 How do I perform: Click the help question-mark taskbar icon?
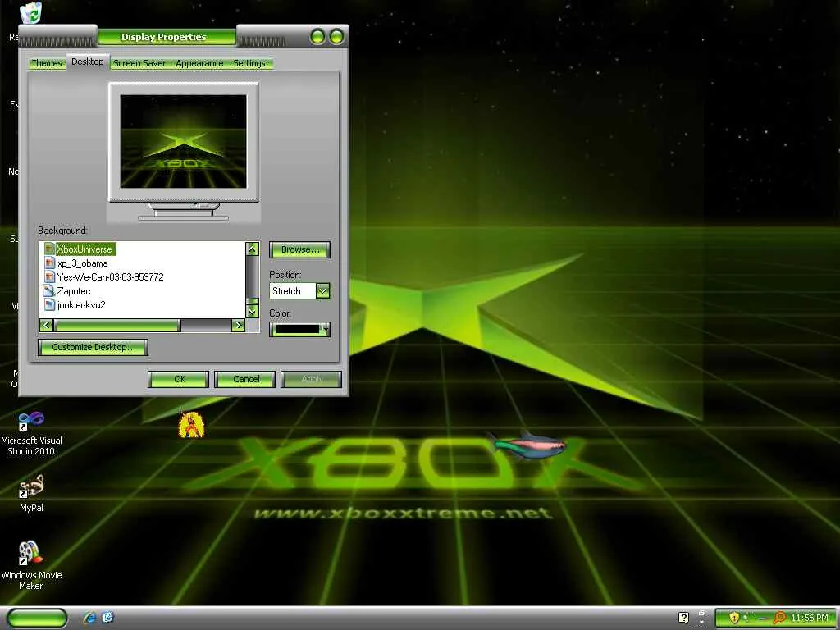pyautogui.click(x=683, y=618)
